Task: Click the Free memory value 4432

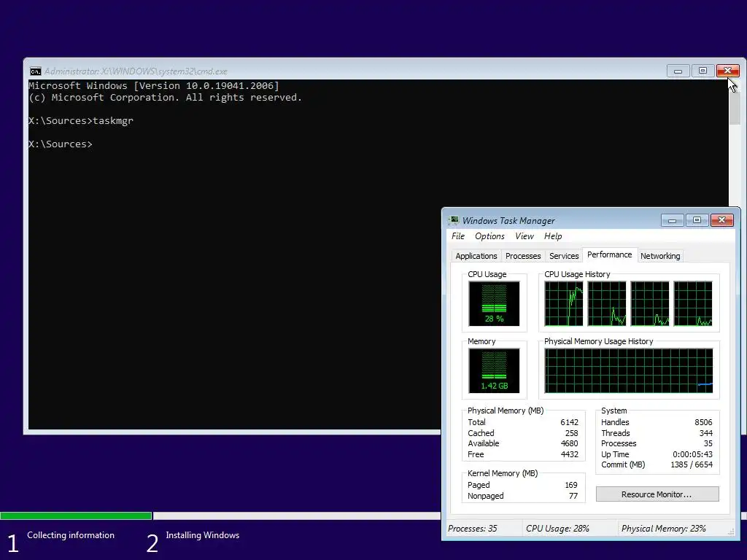Action: click(x=569, y=454)
